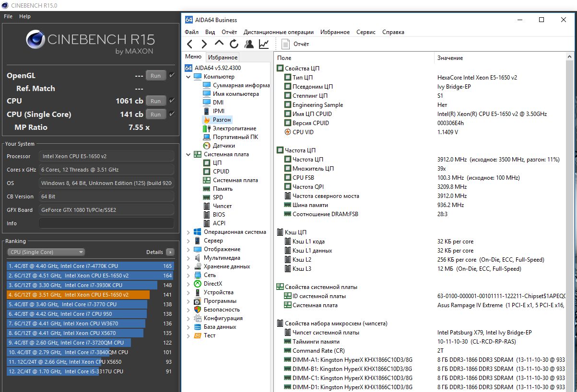577x392 pixels.
Task: Switch to the Избранное tab
Action: coord(223,58)
